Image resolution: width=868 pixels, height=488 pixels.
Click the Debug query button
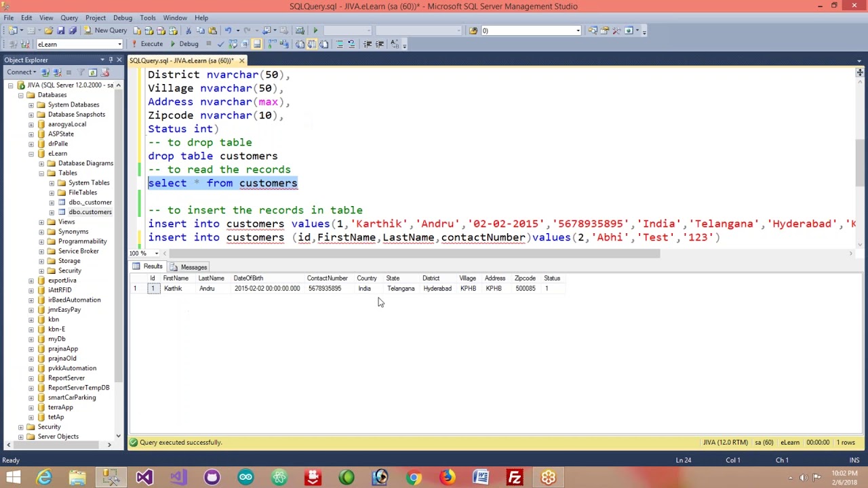[x=185, y=44]
